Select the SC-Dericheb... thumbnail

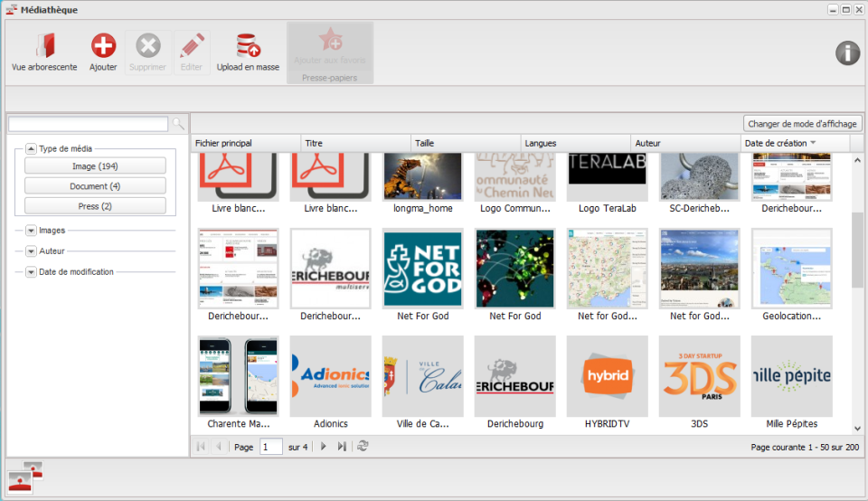[700, 176]
